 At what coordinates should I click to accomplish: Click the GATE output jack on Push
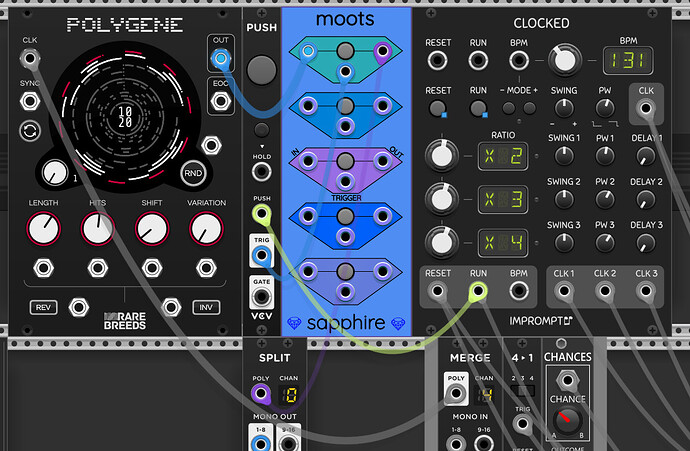pos(261,296)
